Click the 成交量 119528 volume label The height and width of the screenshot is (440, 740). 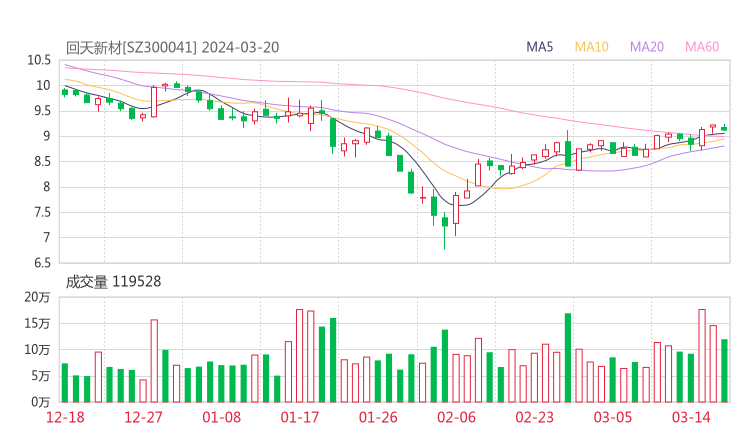pos(113,282)
